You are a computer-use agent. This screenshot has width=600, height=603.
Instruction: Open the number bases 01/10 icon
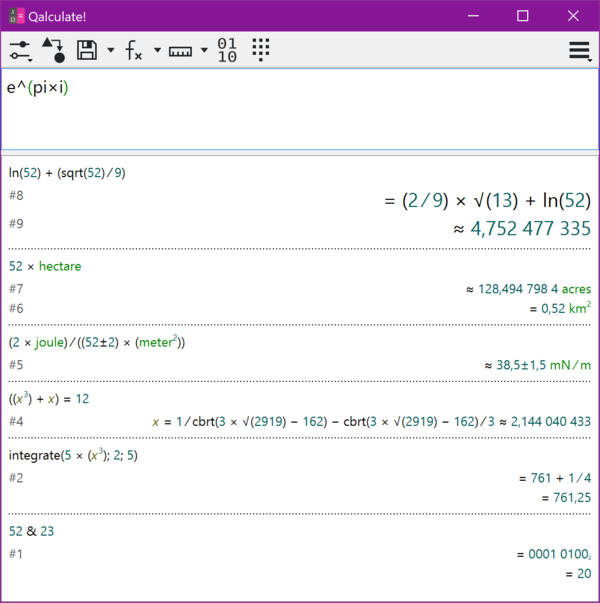227,50
